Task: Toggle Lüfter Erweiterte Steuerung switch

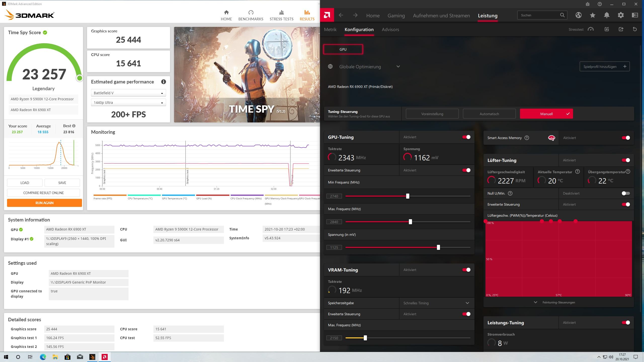Action: click(626, 204)
